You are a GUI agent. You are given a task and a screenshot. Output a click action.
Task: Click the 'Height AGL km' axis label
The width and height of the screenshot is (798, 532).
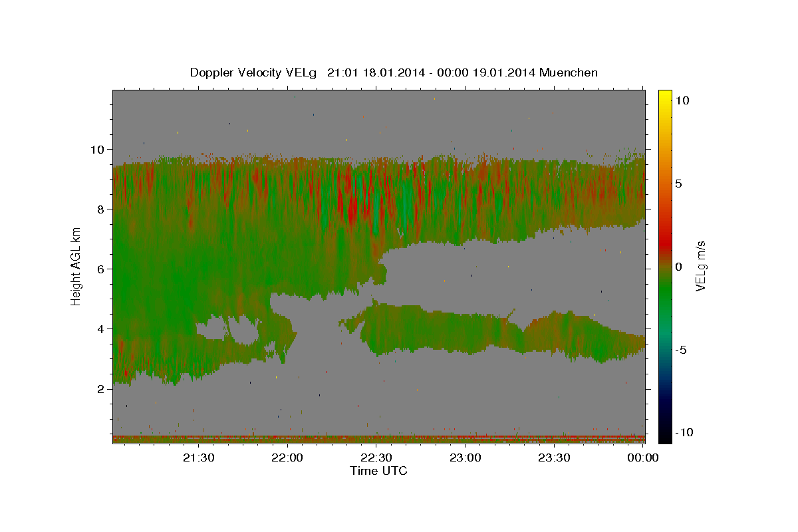coord(76,266)
